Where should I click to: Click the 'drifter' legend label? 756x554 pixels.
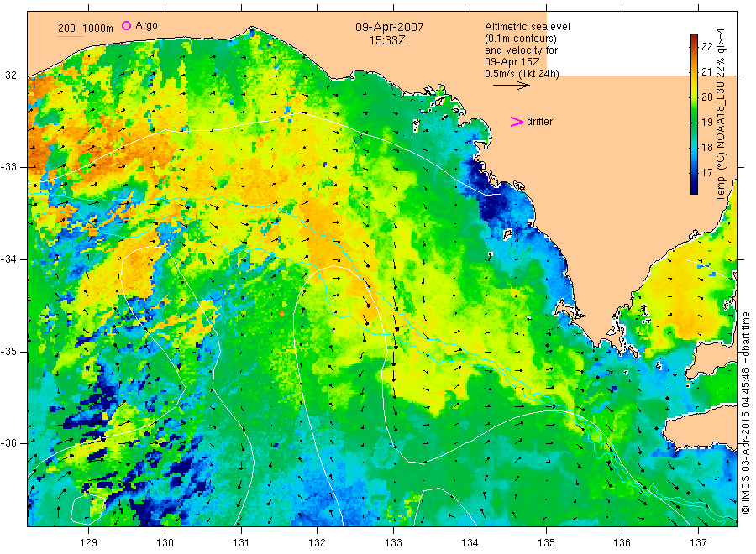click(x=539, y=122)
